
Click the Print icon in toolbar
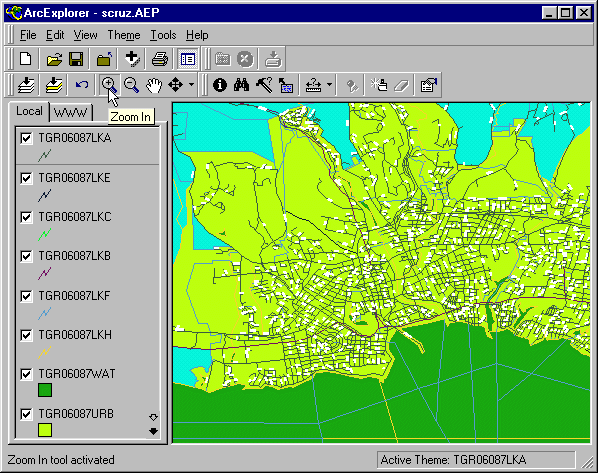159,59
